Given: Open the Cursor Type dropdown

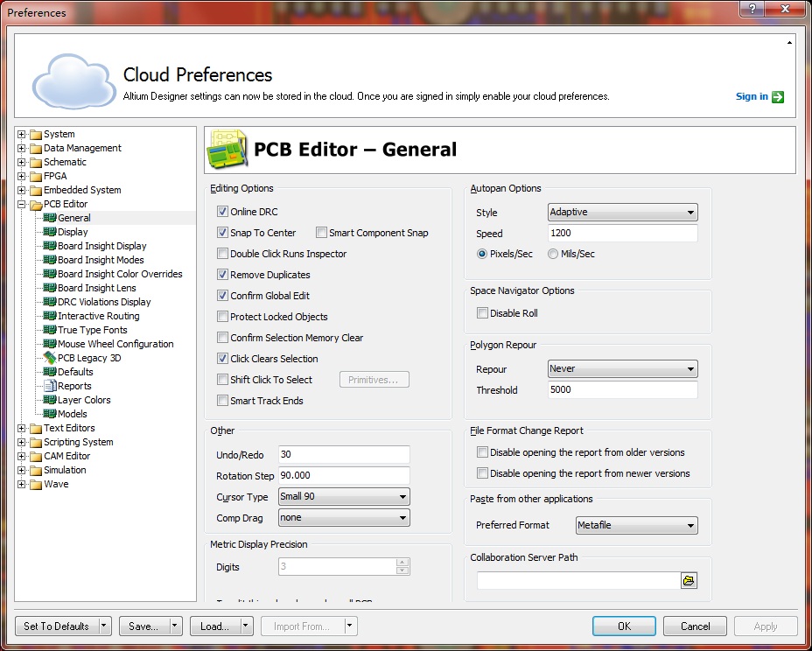Looking at the screenshot, I should coord(344,497).
